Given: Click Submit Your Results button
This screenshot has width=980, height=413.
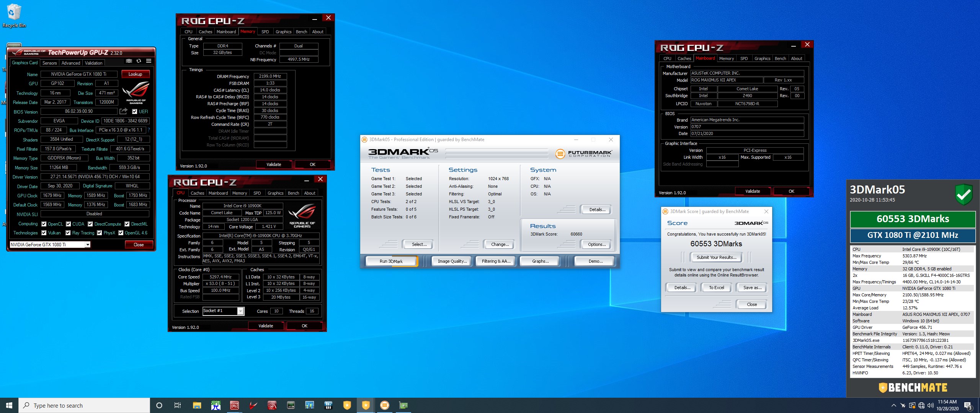Looking at the screenshot, I should [x=716, y=257].
